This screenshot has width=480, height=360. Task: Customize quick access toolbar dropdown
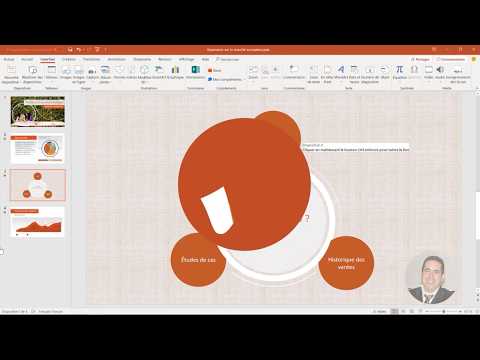click(x=106, y=50)
